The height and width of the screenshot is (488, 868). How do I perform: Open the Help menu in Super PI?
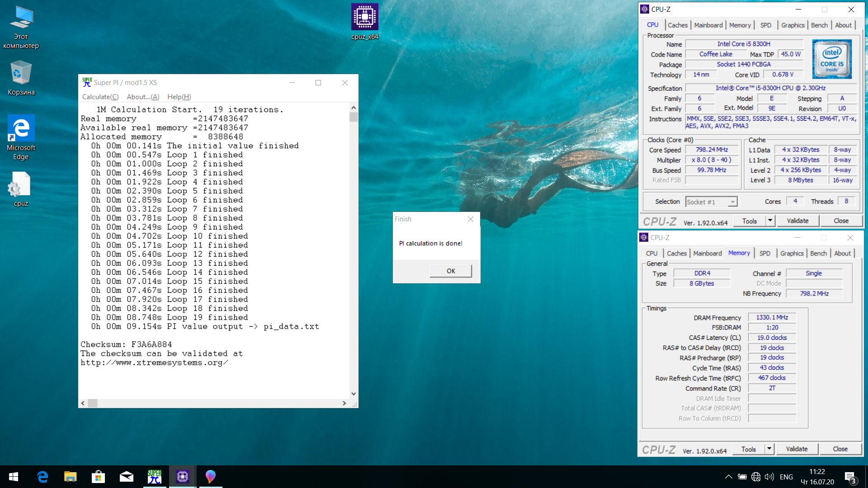coord(179,97)
